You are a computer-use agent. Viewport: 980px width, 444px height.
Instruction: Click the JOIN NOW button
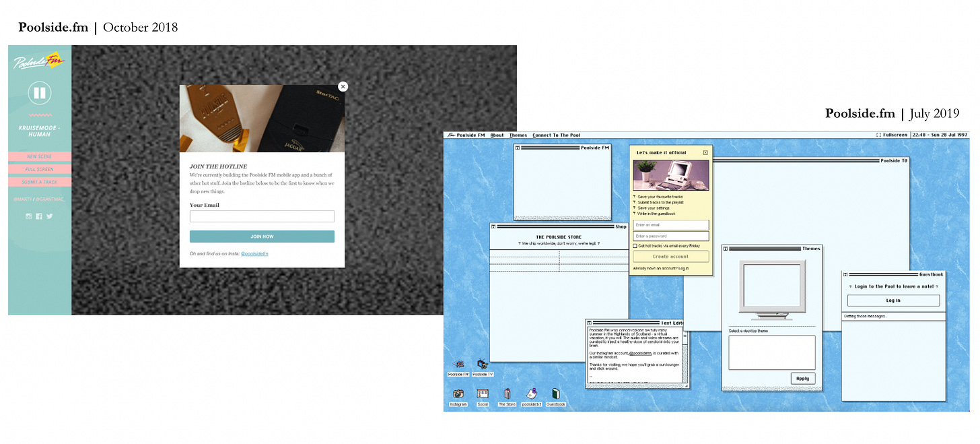(x=262, y=236)
